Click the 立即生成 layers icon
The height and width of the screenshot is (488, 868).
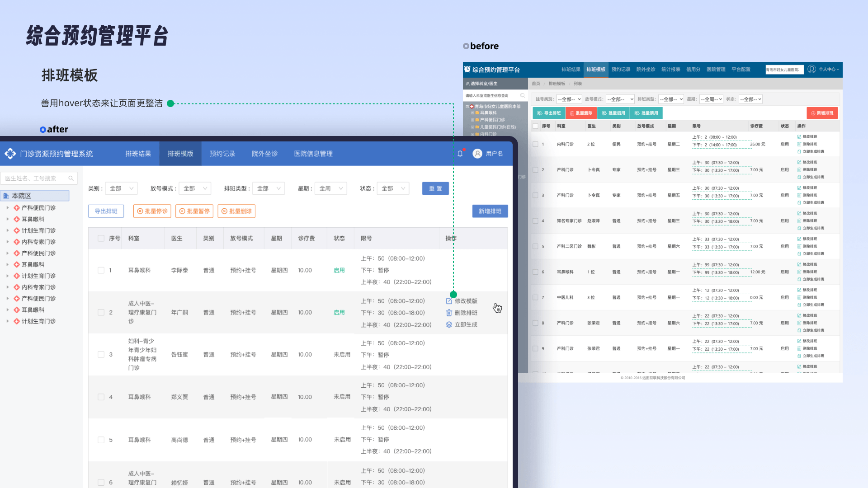tap(449, 324)
